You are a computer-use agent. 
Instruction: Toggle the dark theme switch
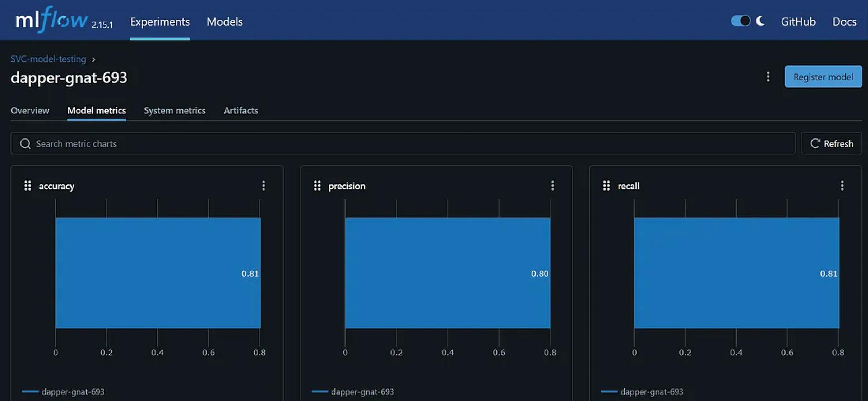741,21
